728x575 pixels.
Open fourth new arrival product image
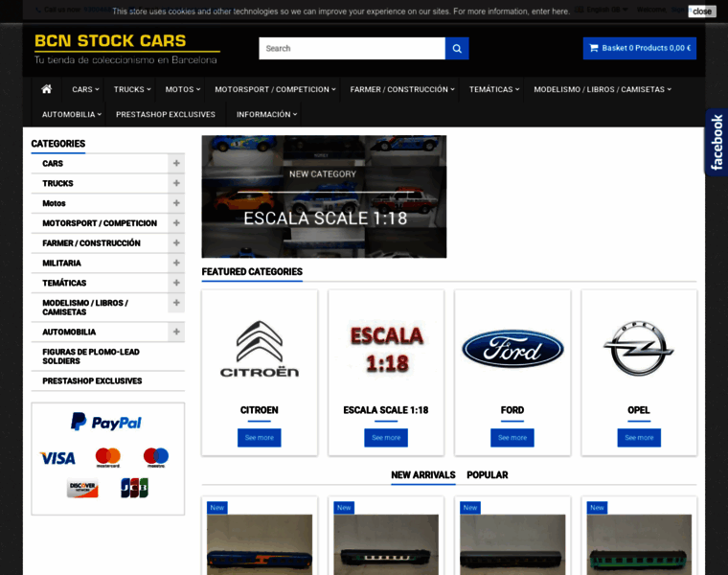point(639,544)
